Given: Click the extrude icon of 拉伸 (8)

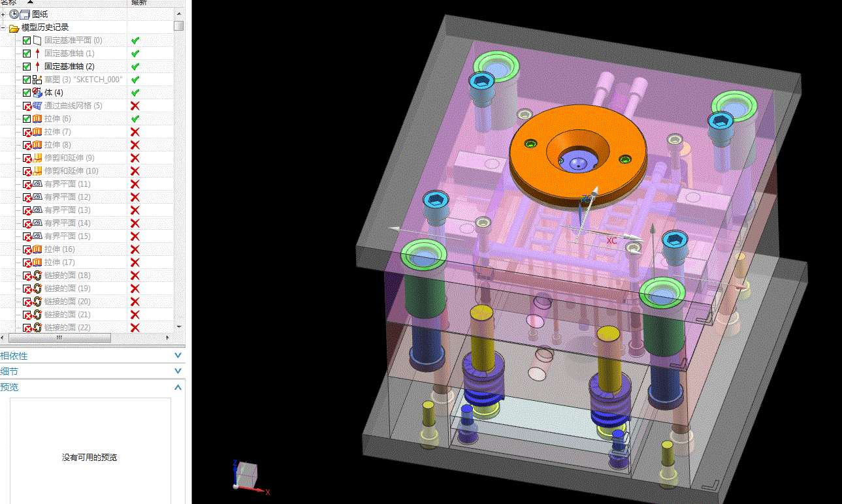Looking at the screenshot, I should point(37,145).
